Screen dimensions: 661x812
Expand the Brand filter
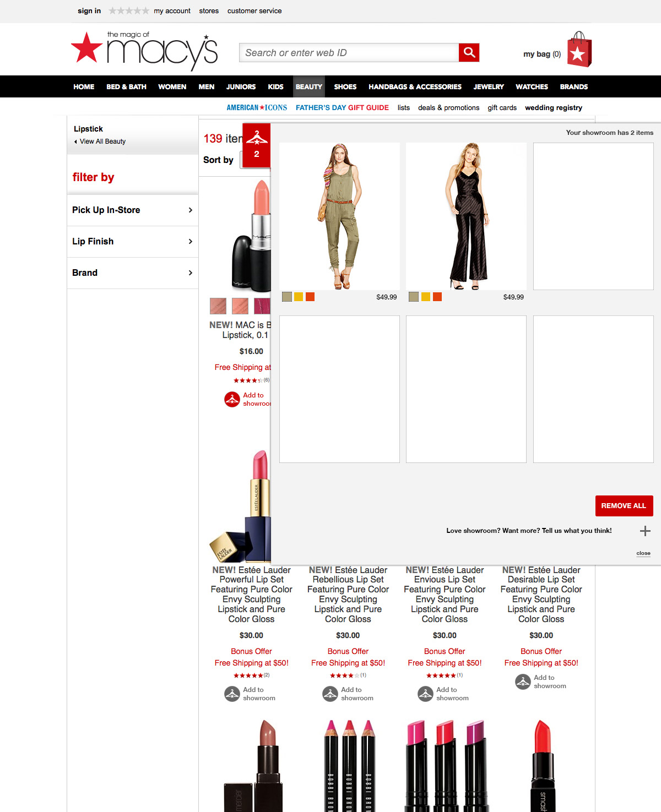tap(133, 273)
